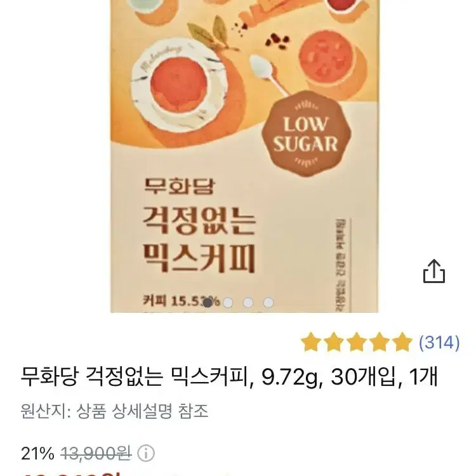Click the first gold rating star
Screen dimensions: 476x476
311,342
